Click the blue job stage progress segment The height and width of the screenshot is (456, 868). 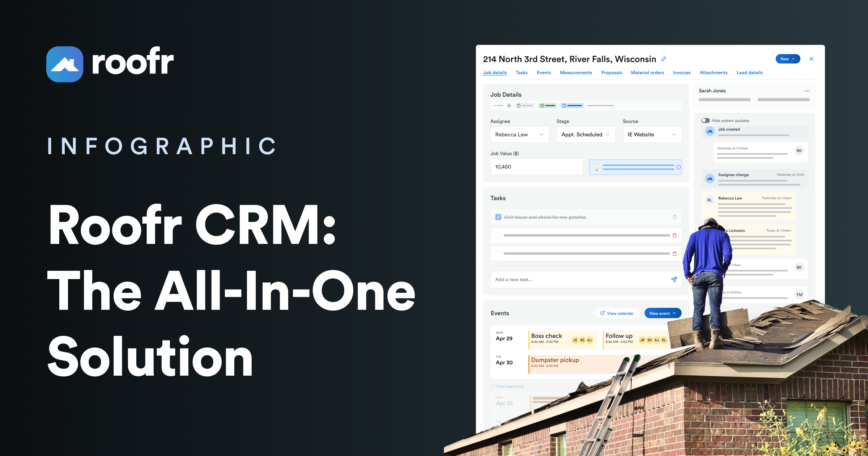572,106
